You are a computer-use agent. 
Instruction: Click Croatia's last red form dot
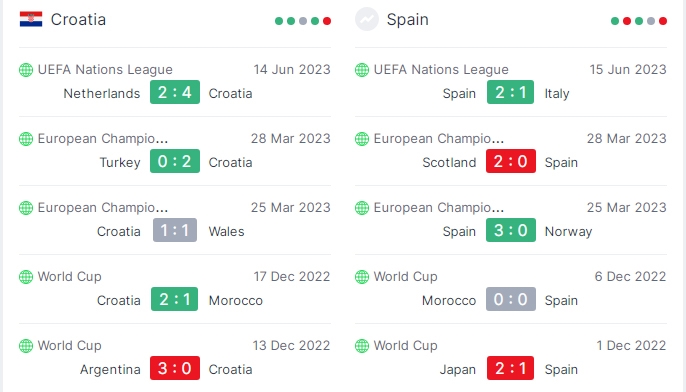point(327,21)
